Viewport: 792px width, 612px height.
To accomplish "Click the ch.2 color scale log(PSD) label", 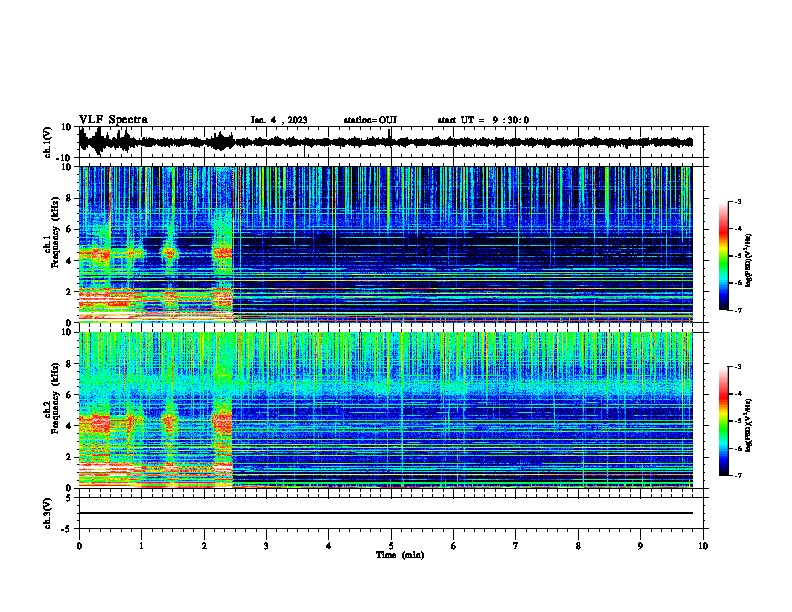I will [x=749, y=425].
